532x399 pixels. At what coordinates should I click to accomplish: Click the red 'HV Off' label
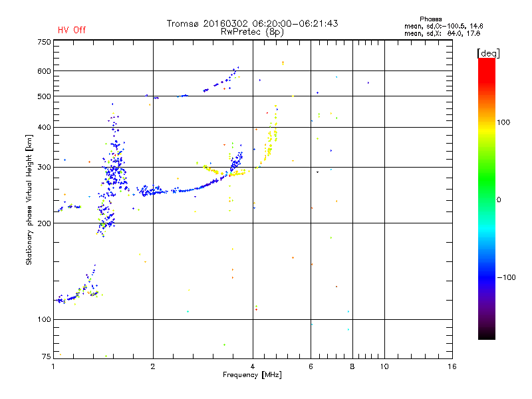pyautogui.click(x=72, y=30)
